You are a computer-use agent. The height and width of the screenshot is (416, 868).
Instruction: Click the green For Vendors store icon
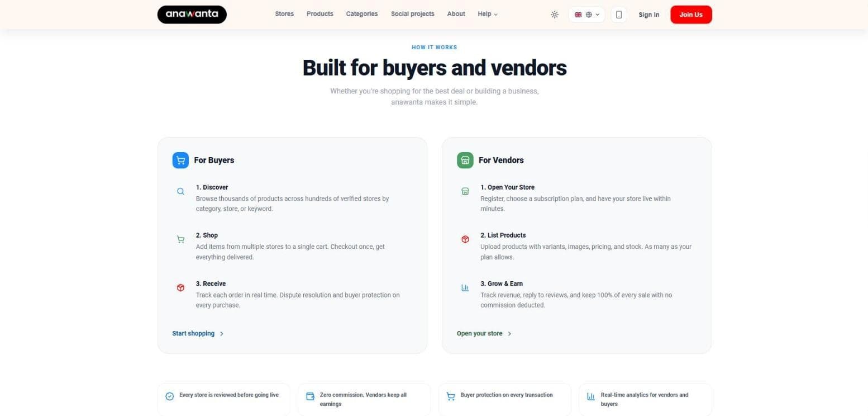tap(465, 160)
